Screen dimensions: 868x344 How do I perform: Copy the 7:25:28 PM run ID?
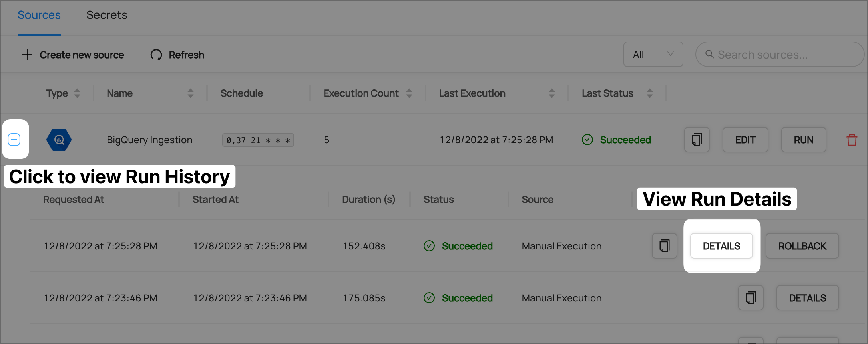pos(664,246)
